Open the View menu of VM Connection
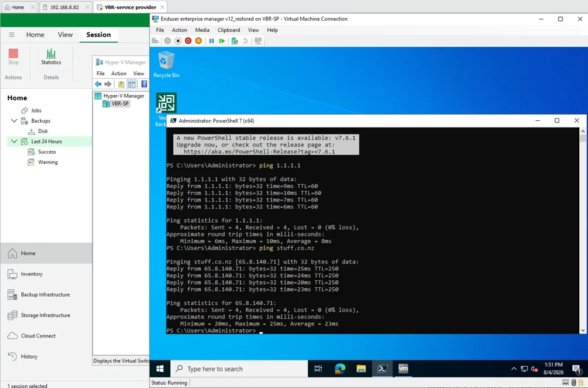The height and width of the screenshot is (388, 588). 253,30
